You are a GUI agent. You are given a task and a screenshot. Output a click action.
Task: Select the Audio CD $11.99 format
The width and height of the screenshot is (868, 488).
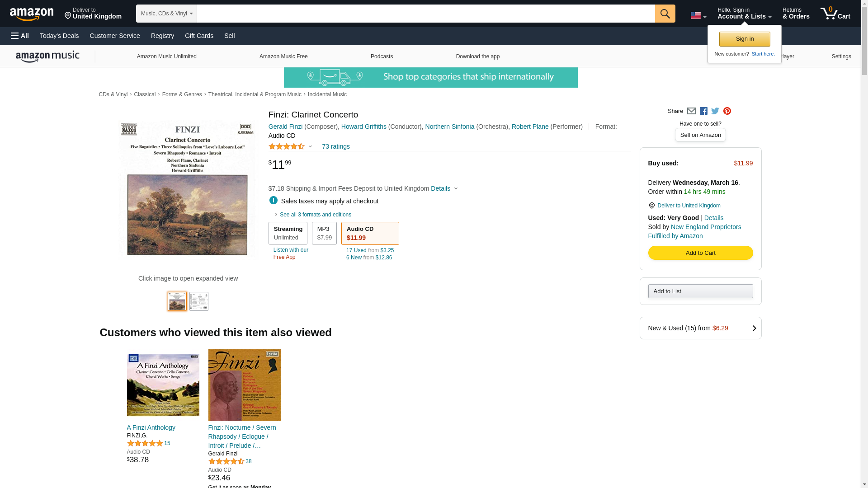pyautogui.click(x=370, y=233)
